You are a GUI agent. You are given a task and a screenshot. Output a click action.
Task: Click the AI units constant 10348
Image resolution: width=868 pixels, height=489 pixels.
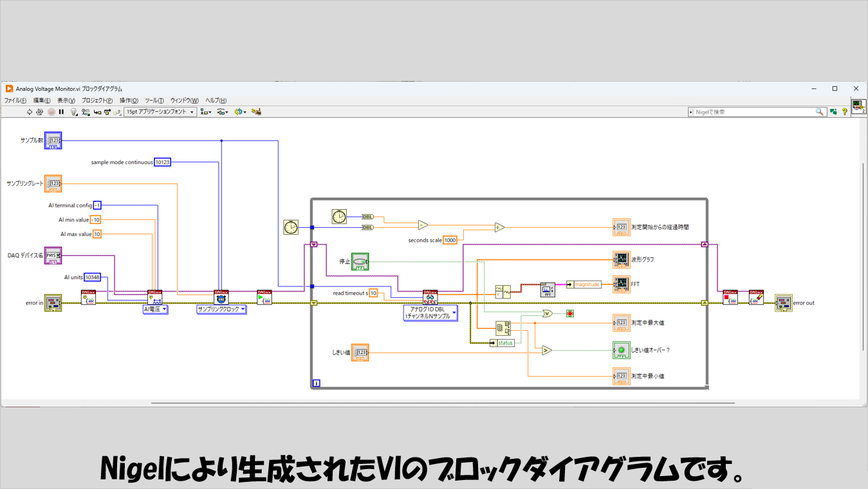click(93, 277)
